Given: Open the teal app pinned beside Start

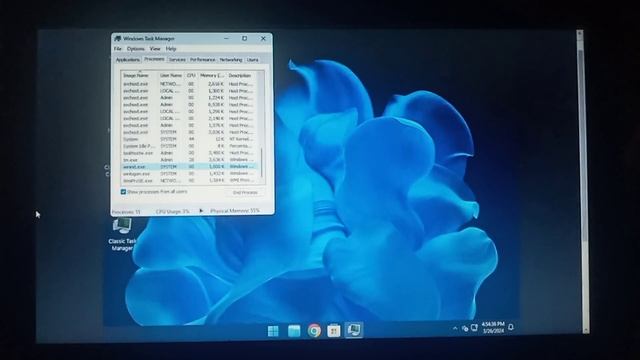Looking at the screenshot, I should (x=294, y=331).
